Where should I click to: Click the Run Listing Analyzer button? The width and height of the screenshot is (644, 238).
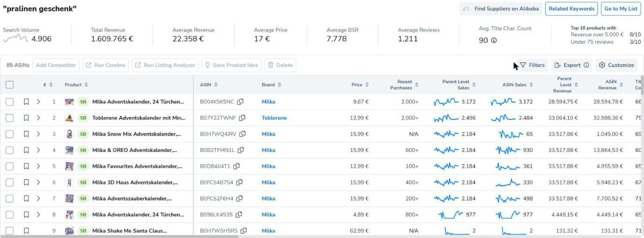(x=165, y=65)
